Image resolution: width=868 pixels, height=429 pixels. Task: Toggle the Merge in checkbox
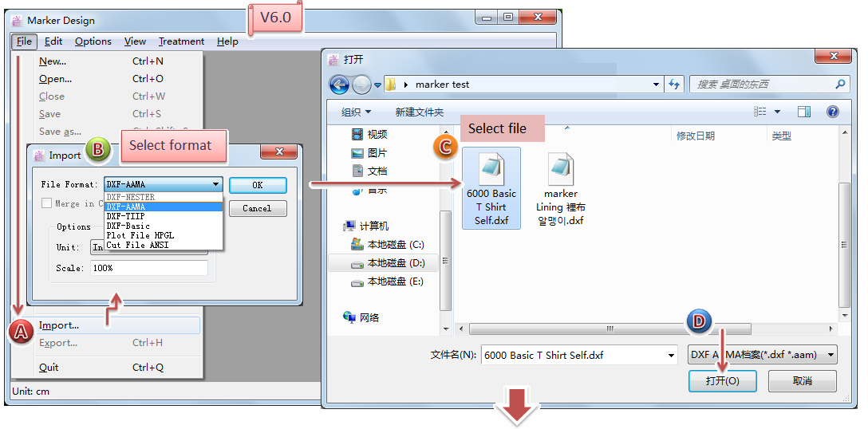pyautogui.click(x=47, y=203)
